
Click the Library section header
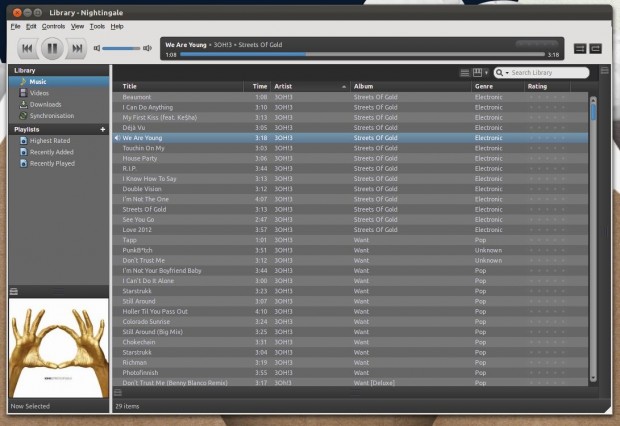[x=59, y=70]
